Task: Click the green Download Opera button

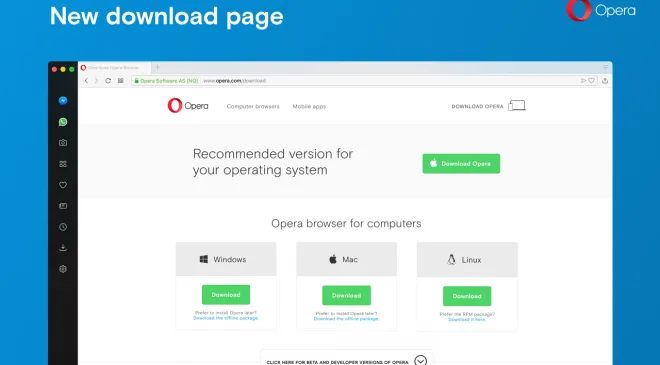Action: [x=461, y=163]
